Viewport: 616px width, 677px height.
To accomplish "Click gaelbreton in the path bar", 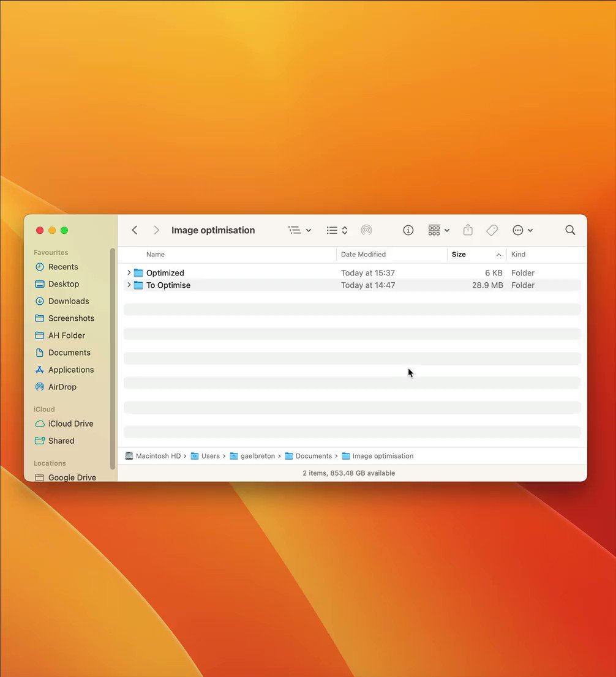I will (252, 456).
